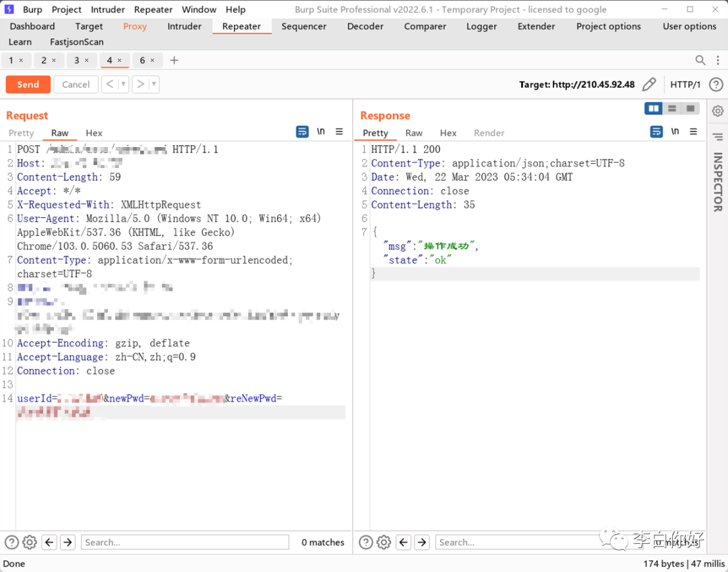Select combined tabbed layout view
This screenshot has width=728, height=572.
coord(690,109)
